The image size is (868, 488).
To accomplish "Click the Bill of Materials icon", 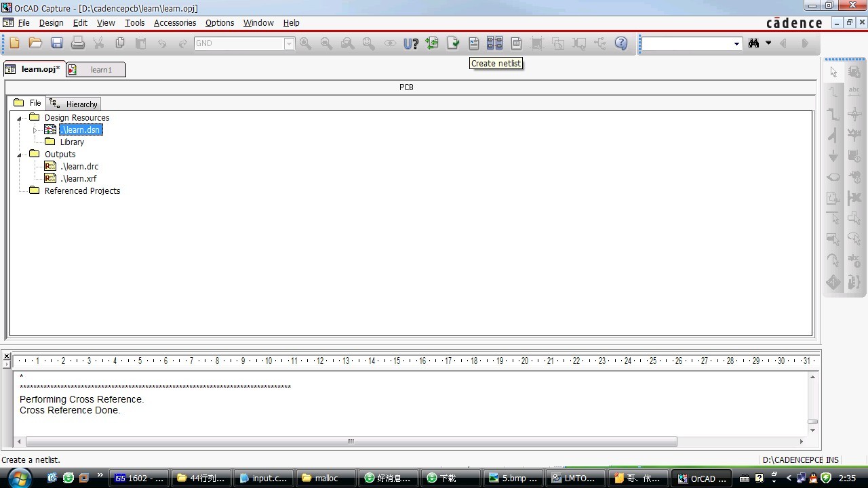I will (x=516, y=43).
